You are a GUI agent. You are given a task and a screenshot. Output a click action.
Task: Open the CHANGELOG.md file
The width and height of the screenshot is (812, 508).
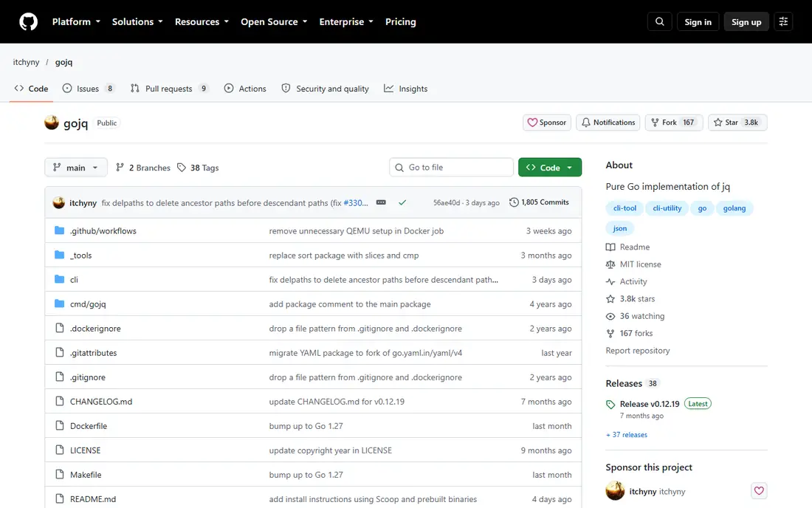101,402
